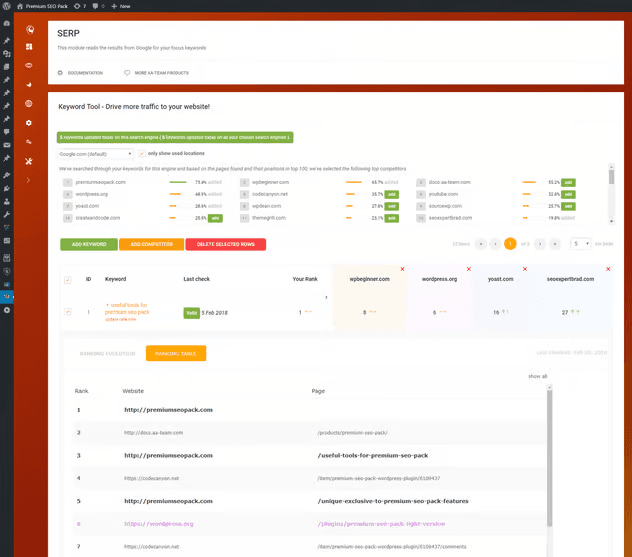Screen dimensions: 632x557
Task: Click the plus New item in the admin bar
Action: tap(121, 6)
